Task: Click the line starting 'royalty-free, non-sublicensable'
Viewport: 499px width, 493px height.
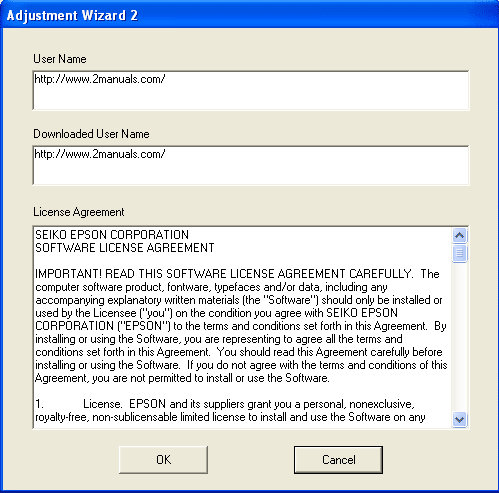Action: tap(230, 417)
